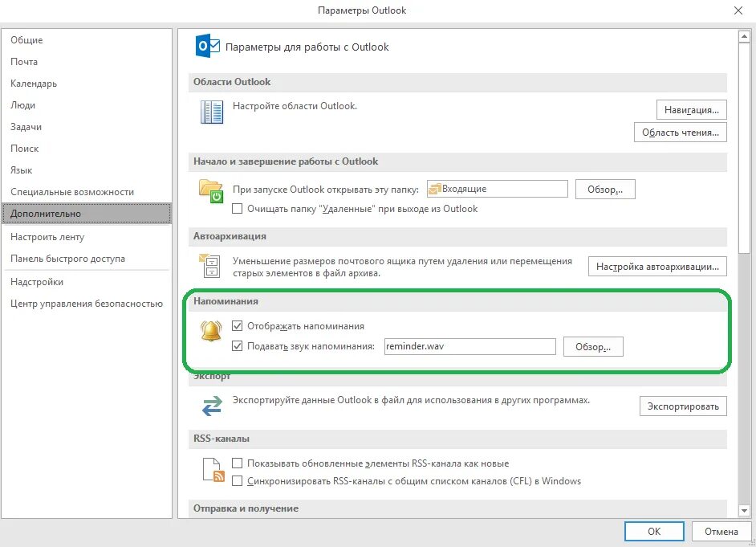Enable emptying 'Удаленные' folder on exit
The height and width of the screenshot is (547, 756).
coord(237,208)
